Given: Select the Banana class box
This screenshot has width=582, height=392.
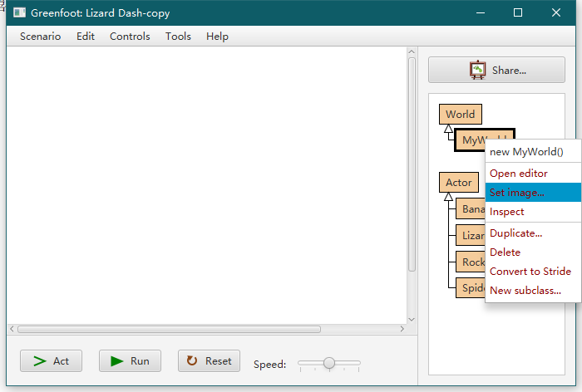Looking at the screenshot, I should [471, 209].
